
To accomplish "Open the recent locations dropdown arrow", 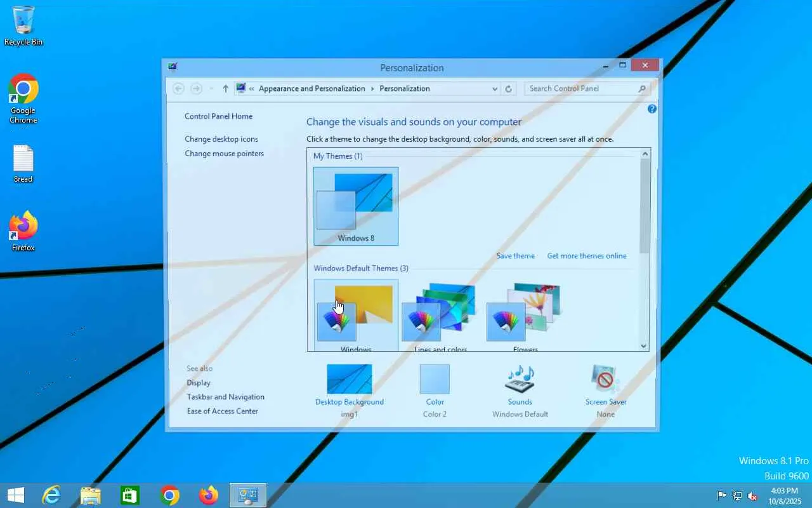I will pyautogui.click(x=211, y=89).
